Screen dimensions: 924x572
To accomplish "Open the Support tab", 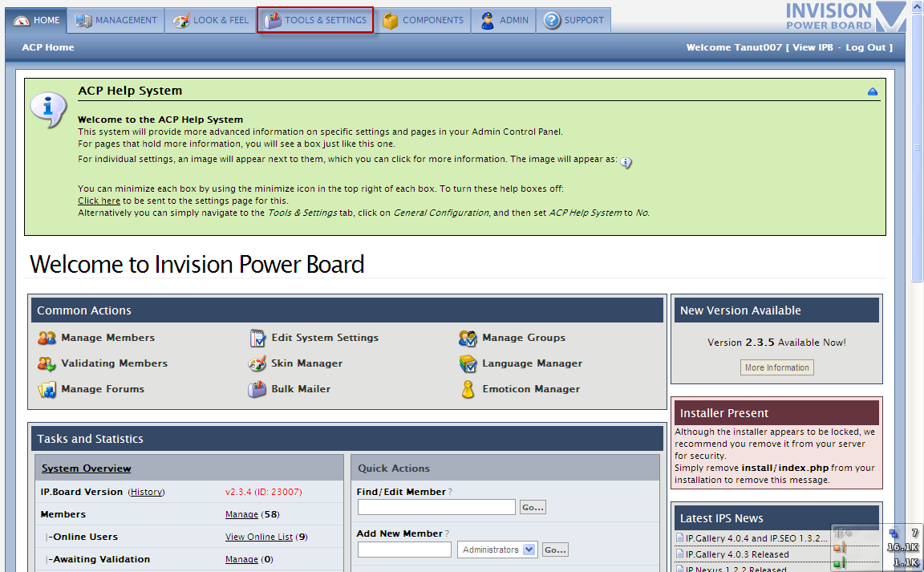I will pyautogui.click(x=573, y=20).
